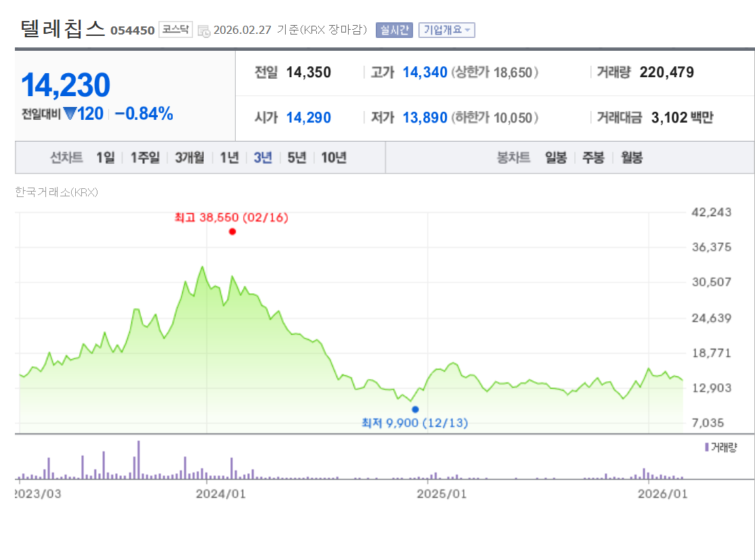Switch to 월봉 candle chart
Screen dimensions: 755x560
[x=632, y=158]
